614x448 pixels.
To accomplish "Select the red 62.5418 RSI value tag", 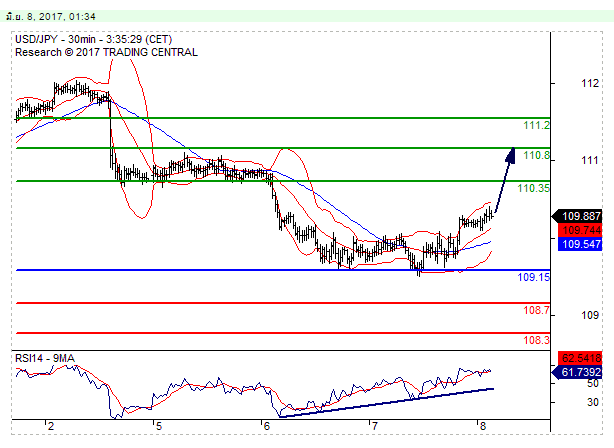I will (580, 357).
